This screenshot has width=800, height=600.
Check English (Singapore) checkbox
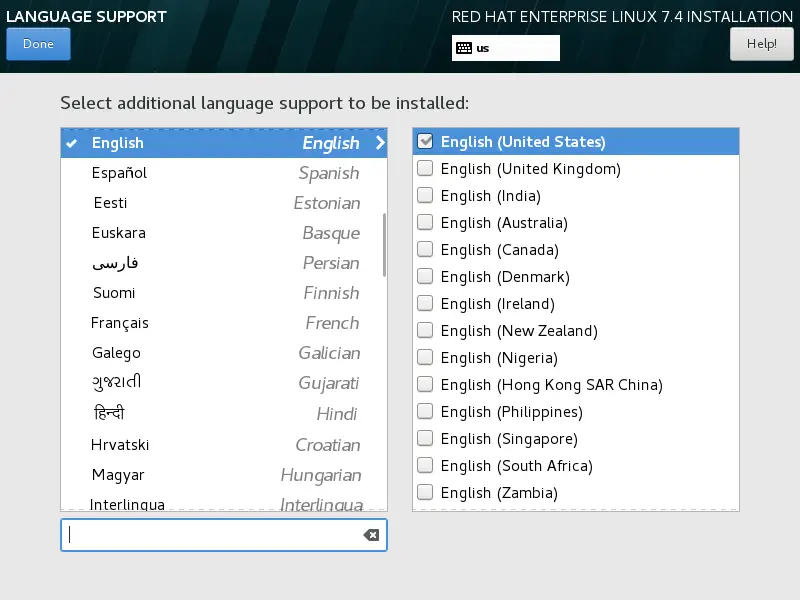425,438
